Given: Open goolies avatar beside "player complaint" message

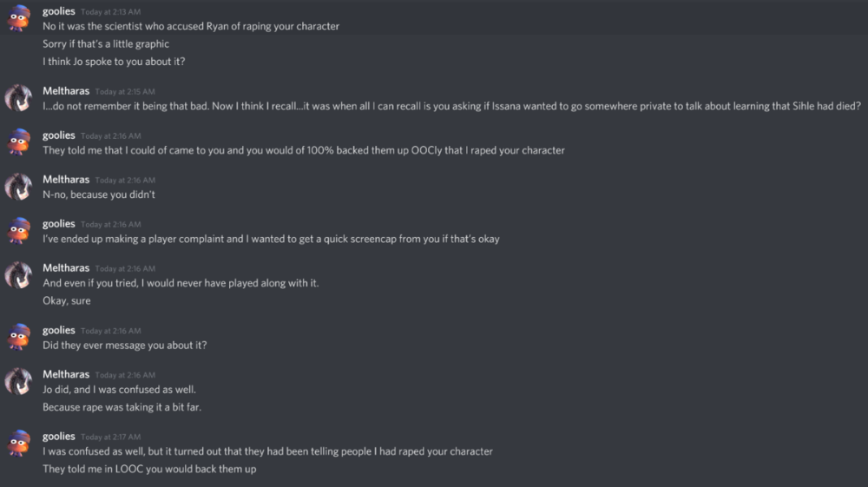Looking at the screenshot, I should [19, 231].
